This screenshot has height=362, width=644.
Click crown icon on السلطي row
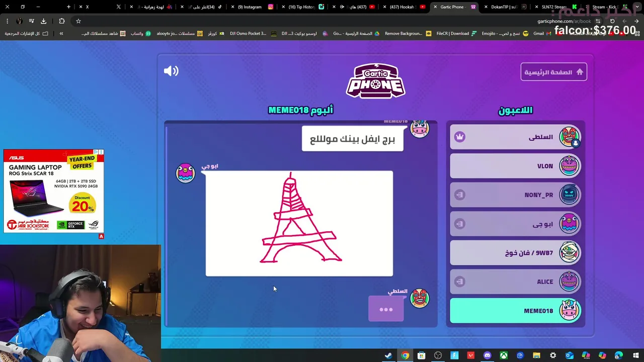pyautogui.click(x=459, y=137)
